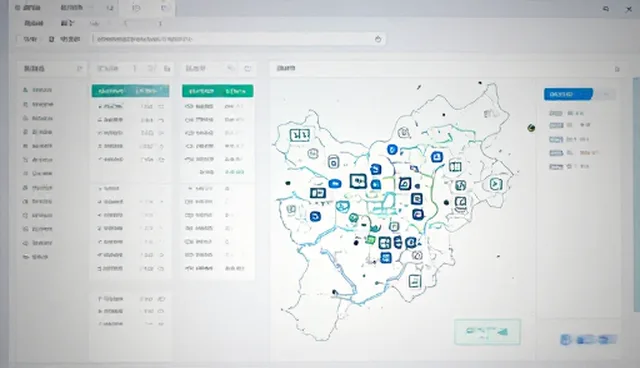Click the play-arrow marker on the map's east edge
Image resolution: width=640 pixels, height=368 pixels.
pos(496,184)
